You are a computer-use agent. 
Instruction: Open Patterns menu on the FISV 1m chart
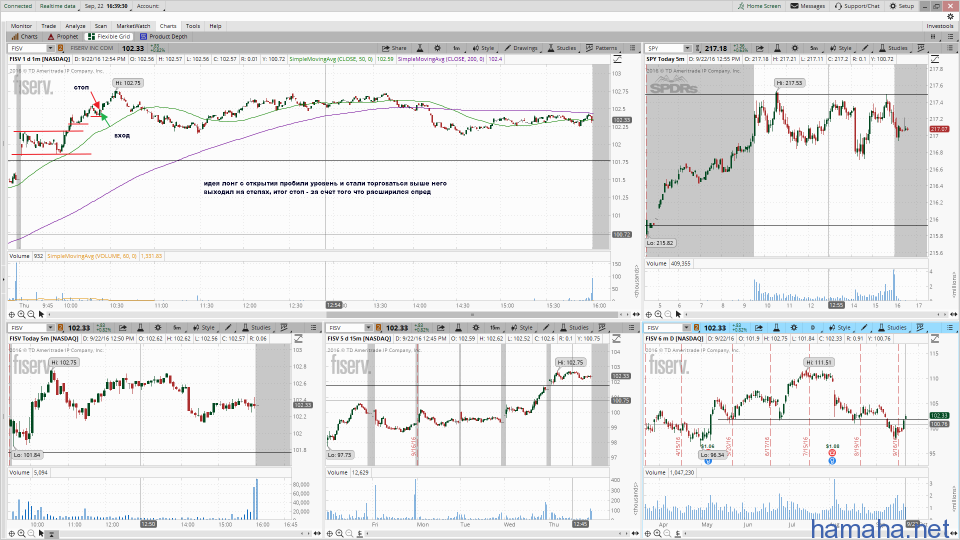point(601,48)
